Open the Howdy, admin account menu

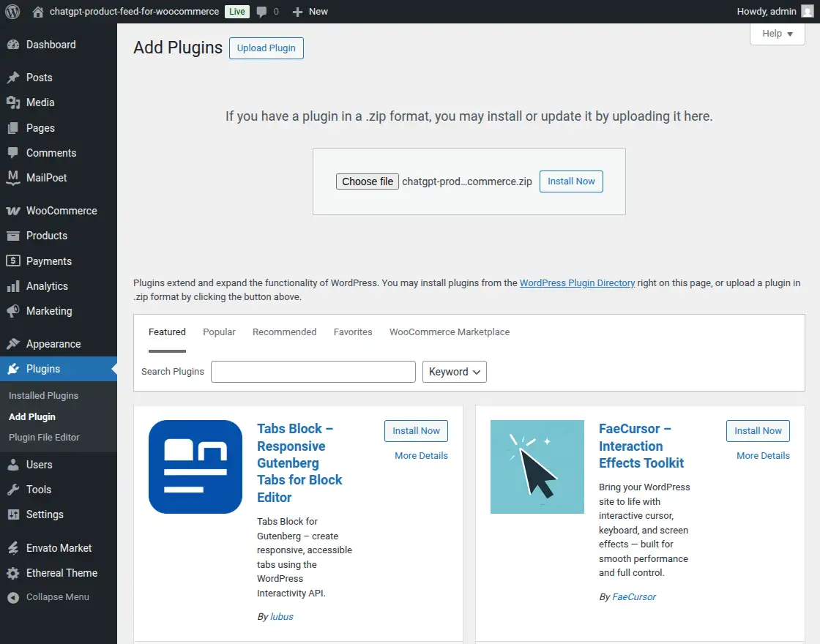click(769, 11)
